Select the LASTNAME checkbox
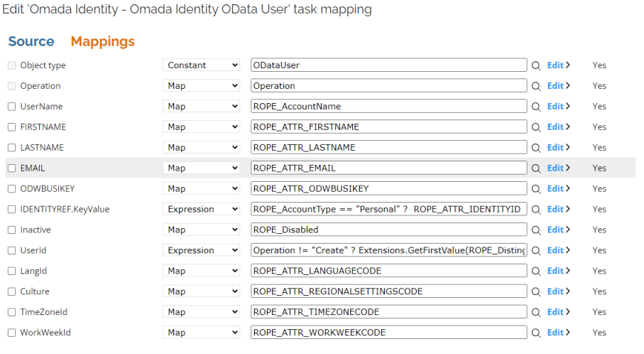Screen dimensions: 644x354 pos(12,148)
